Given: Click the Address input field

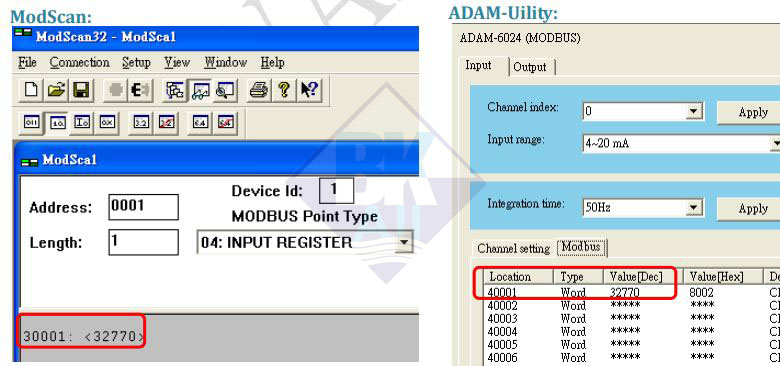Looking at the screenshot, I should point(143,207).
